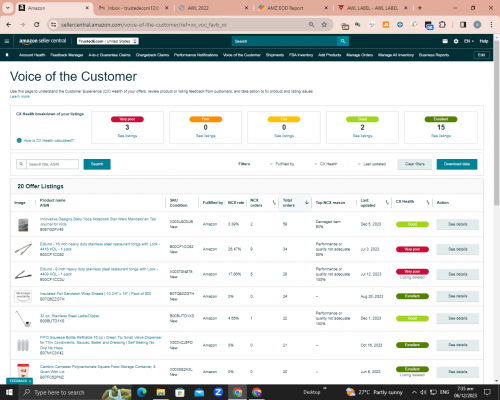The image size is (500, 400).
Task: Click the info icon by CX Health calculated
Action: [x=19, y=140]
